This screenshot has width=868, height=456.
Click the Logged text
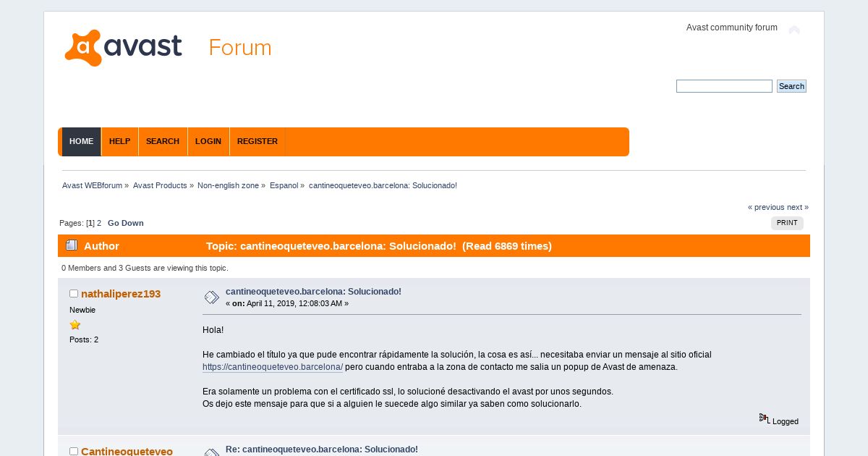[786, 421]
